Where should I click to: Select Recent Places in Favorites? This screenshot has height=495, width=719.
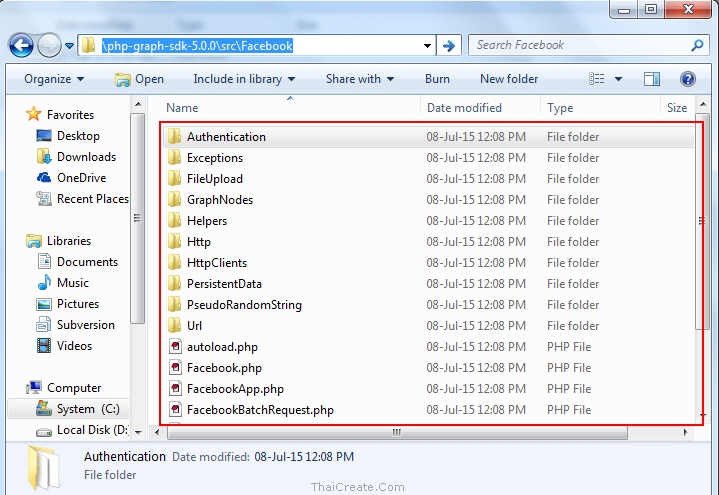click(82, 199)
